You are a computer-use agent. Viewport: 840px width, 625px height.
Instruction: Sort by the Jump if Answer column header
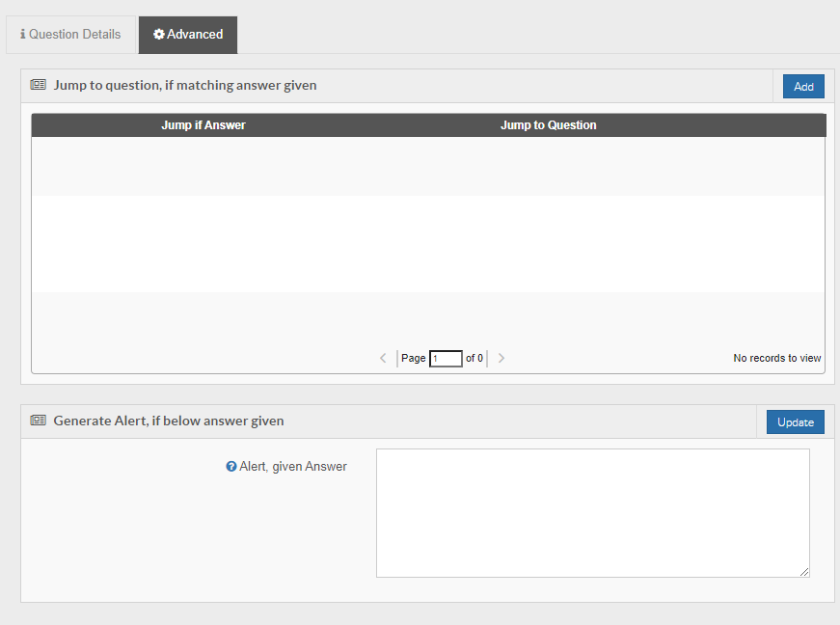pos(203,125)
